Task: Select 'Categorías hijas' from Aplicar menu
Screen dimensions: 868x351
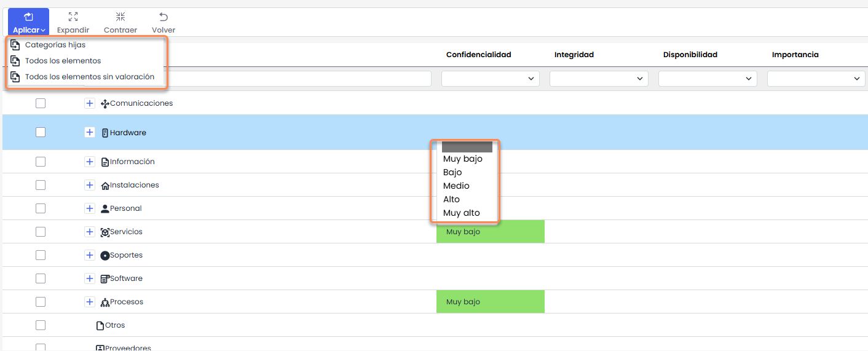Action: pyautogui.click(x=55, y=45)
